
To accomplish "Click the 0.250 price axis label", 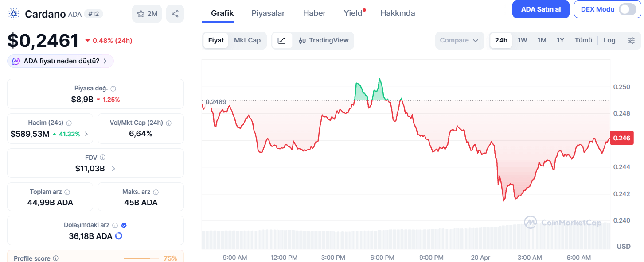I will tap(621, 87).
